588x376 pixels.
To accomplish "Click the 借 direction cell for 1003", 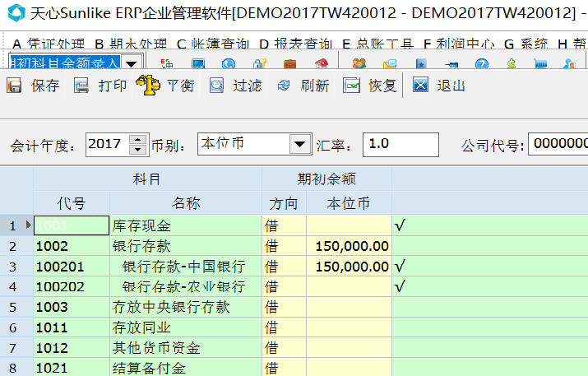I will [285, 307].
